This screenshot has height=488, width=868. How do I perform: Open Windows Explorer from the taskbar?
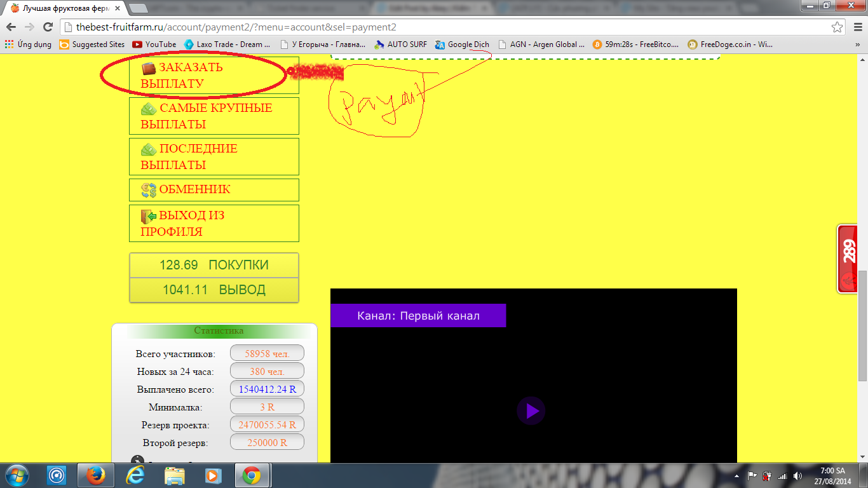175,475
